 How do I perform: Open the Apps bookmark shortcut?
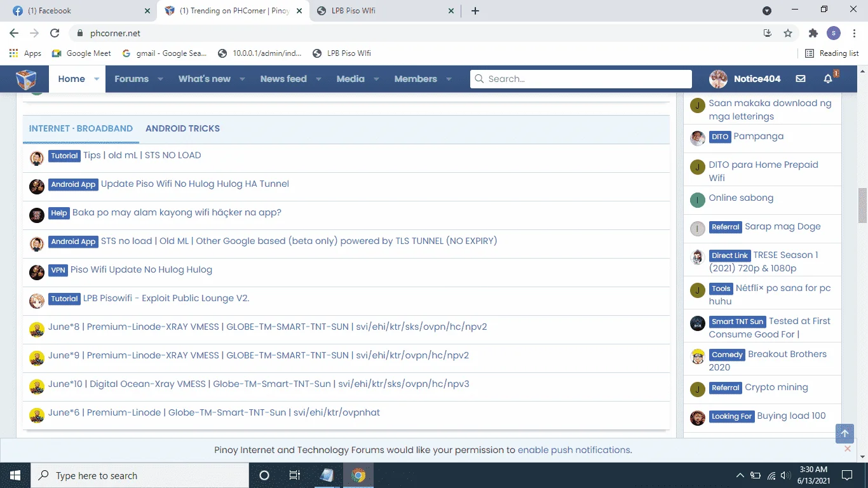pos(25,53)
